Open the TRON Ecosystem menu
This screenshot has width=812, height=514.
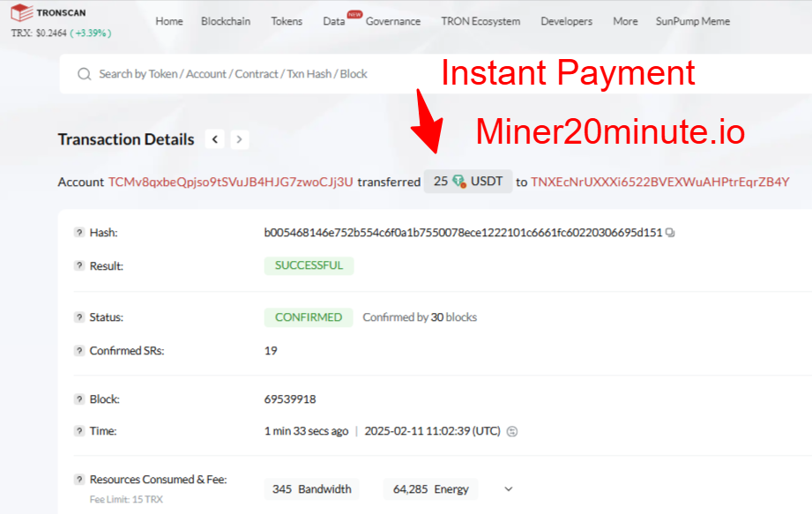tap(480, 21)
